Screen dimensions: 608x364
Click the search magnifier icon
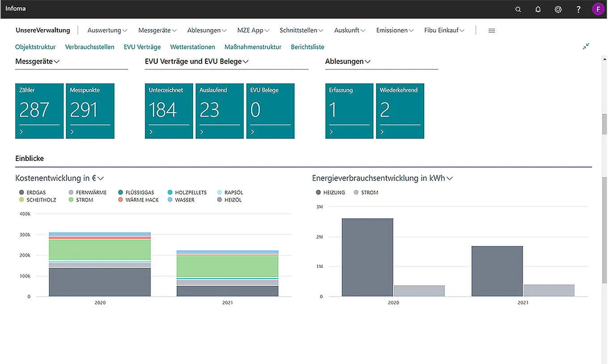[x=518, y=9]
